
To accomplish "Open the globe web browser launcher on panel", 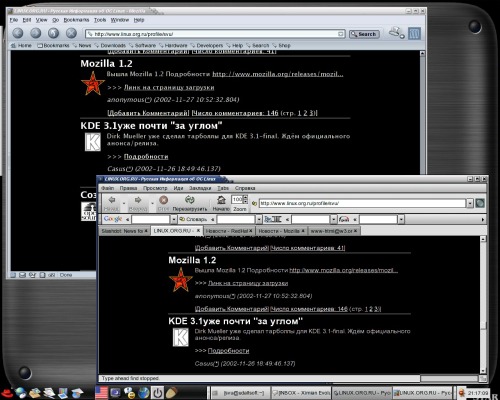I will 20,393.
